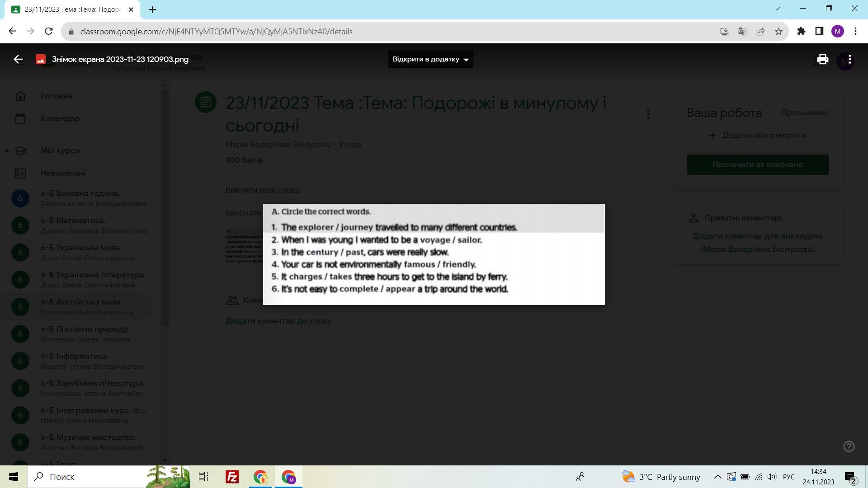Open course 6-Б Українська література
This screenshot has width=868, height=488.
pyautogui.click(x=80, y=280)
